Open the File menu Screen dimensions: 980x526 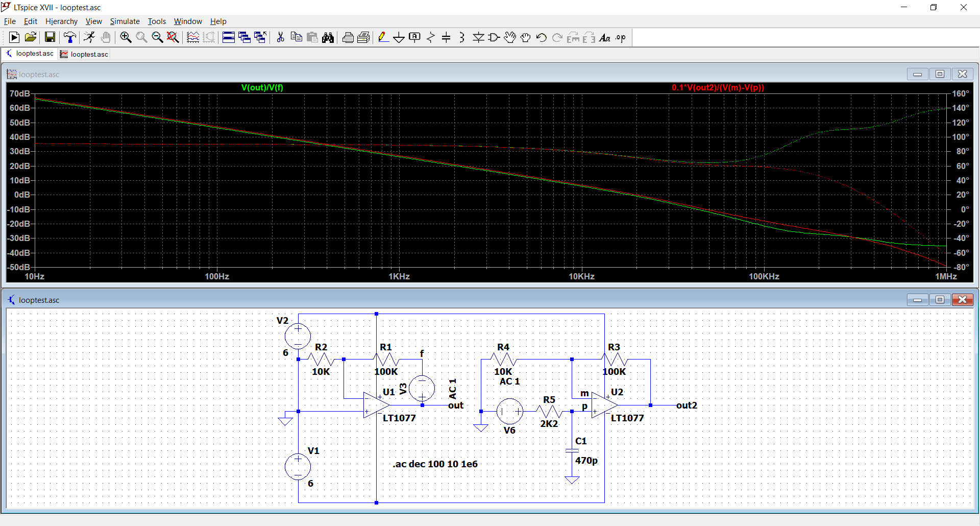click(x=10, y=21)
